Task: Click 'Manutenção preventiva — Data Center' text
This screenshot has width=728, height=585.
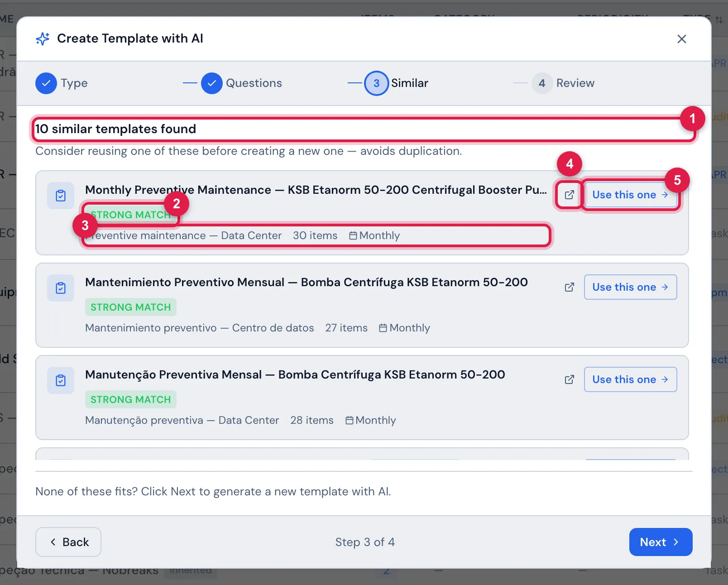Action: [x=182, y=420]
